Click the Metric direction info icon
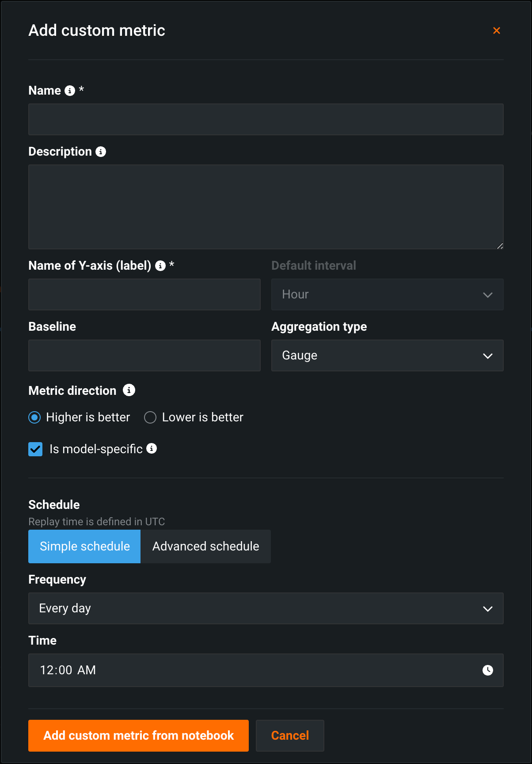The image size is (532, 764). point(129,390)
